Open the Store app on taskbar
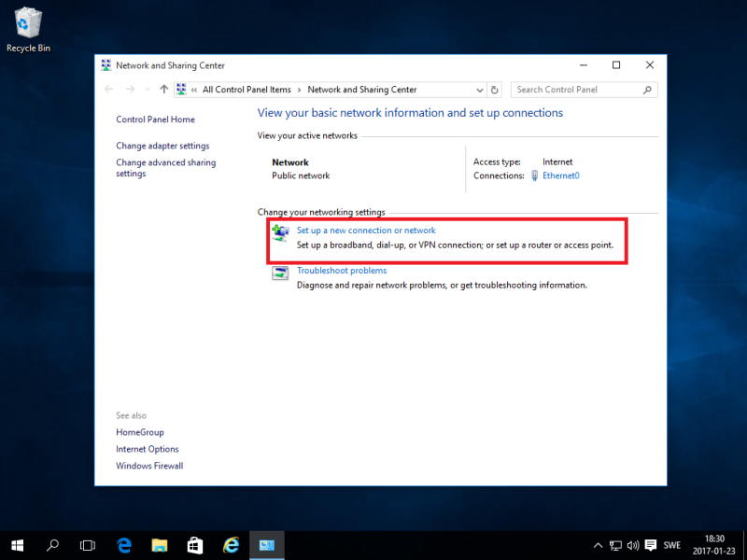The image size is (747, 560). pos(194,545)
